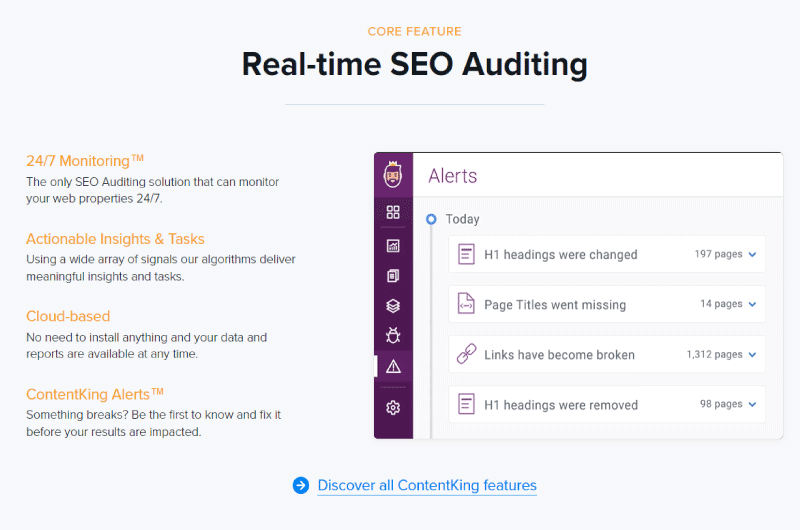This screenshot has height=530, width=800.
Task: Click the broken links chain icon
Action: pyautogui.click(x=466, y=354)
